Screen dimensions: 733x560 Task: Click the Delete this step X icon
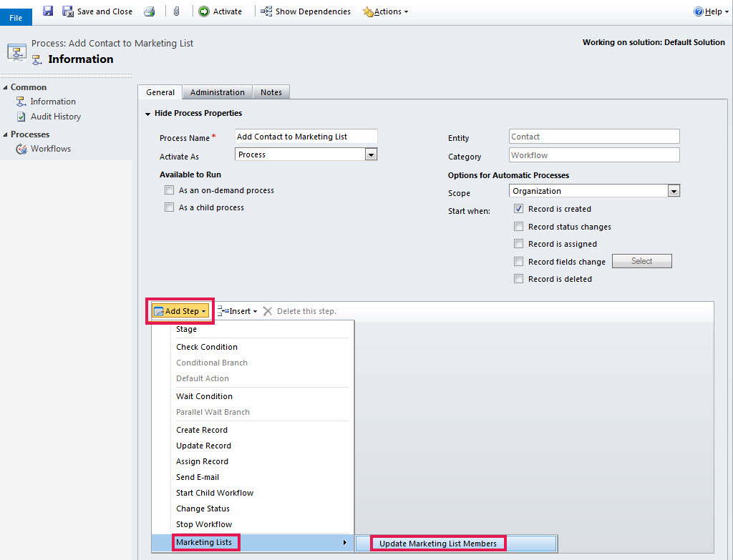268,311
